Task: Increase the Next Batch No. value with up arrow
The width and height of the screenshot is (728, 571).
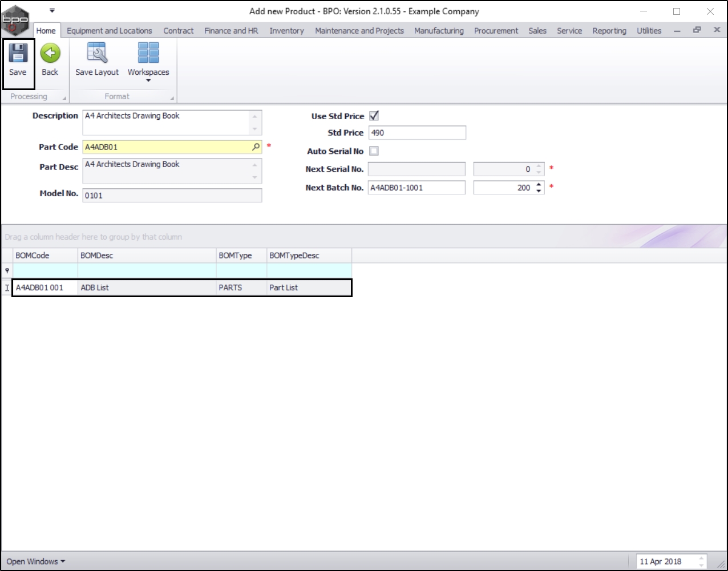Action: pyautogui.click(x=539, y=185)
